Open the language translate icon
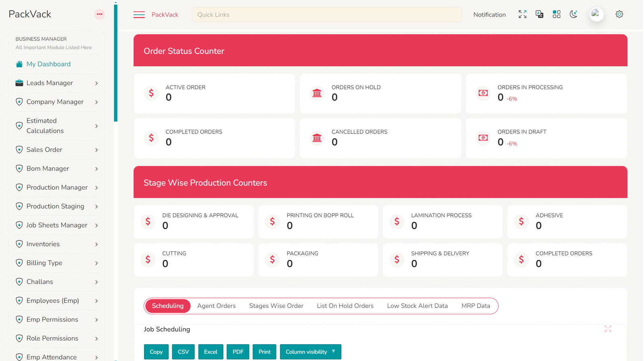Viewport: 644px width, 361px height. [539, 14]
